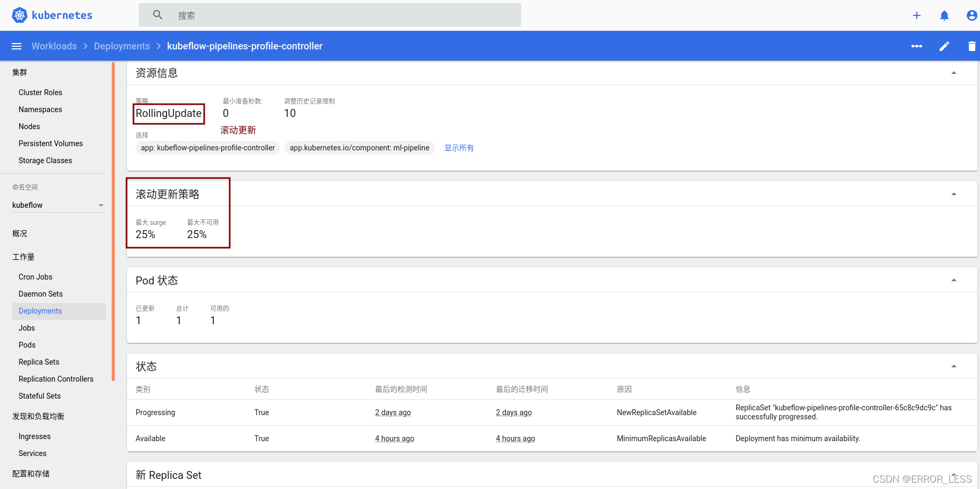Image resolution: width=980 pixels, height=489 pixels.
Task: Click the Kubernetes logo icon
Action: [x=20, y=15]
